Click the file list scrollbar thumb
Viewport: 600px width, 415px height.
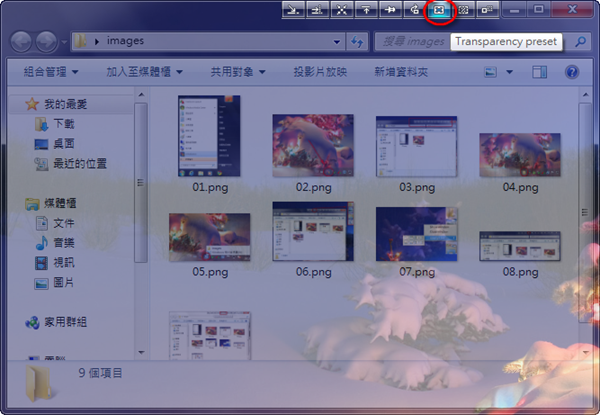585,212
